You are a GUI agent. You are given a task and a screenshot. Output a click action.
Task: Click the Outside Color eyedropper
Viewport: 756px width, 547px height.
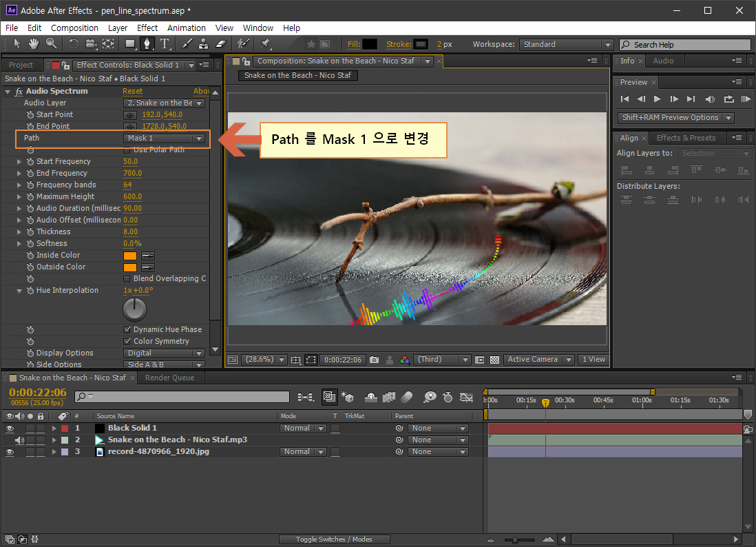coord(148,267)
